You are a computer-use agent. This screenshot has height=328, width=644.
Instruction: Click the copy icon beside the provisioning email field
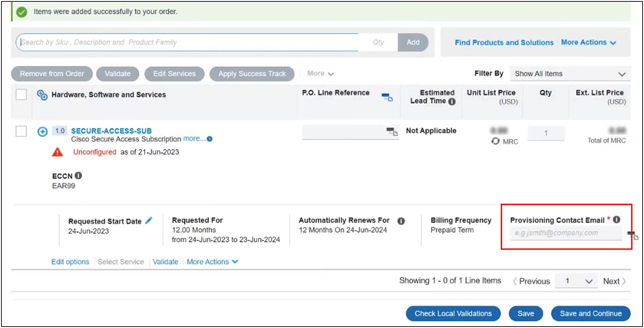633,236
